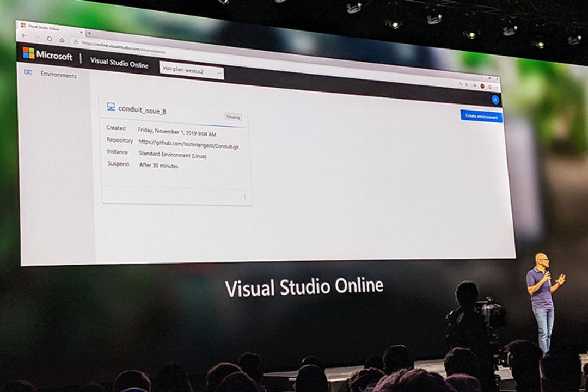Click the 'Repository' field label
Viewport: 588px width, 392px height.
120,140
